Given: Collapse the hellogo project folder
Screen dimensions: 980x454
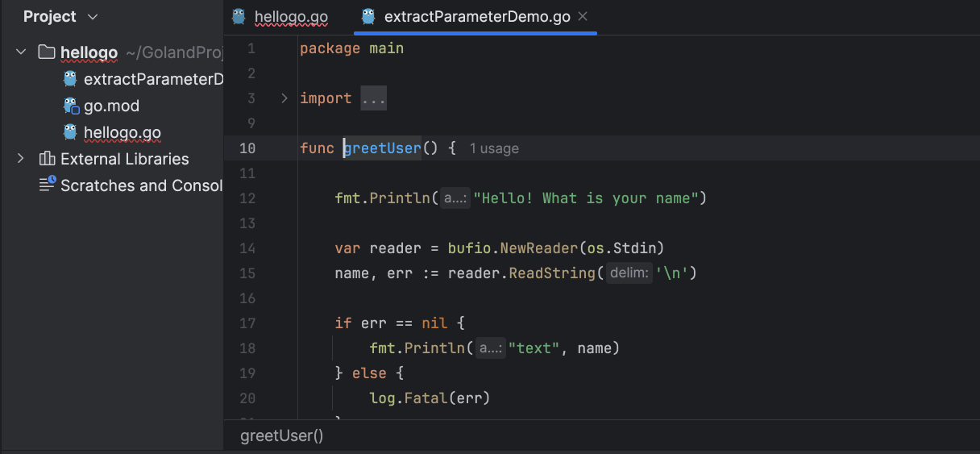Looking at the screenshot, I should coord(21,52).
